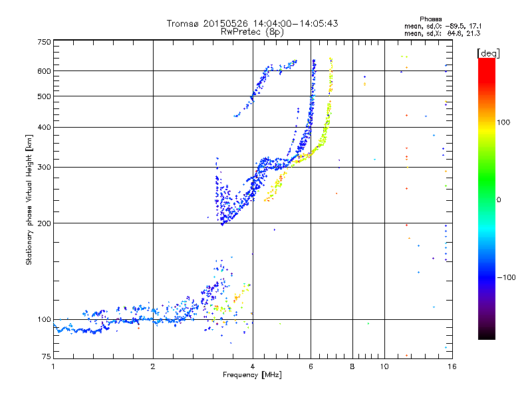Image resolution: width=532 pixels, height=399 pixels.
Task: Click the 'mean, sd,O: -89.5, 17.1' statistic
Action: (442, 27)
